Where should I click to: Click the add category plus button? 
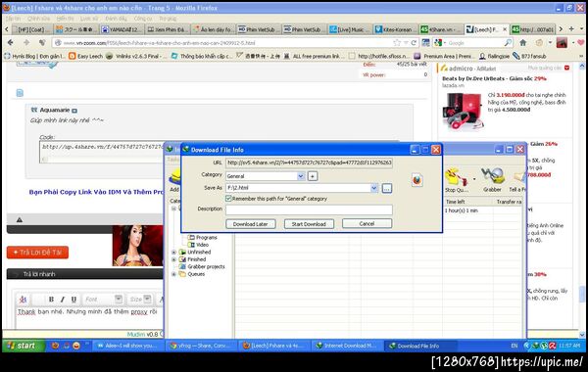coord(313,176)
